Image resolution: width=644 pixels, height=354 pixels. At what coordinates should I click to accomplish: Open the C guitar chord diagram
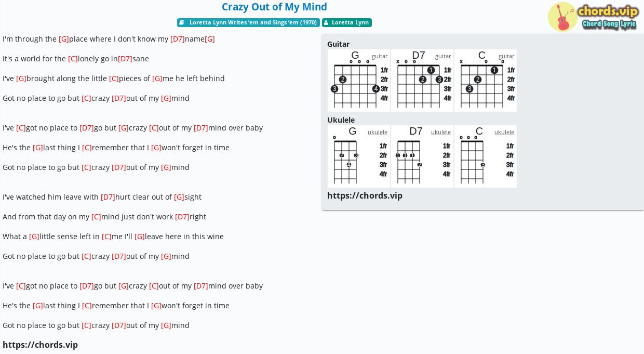(x=486, y=81)
